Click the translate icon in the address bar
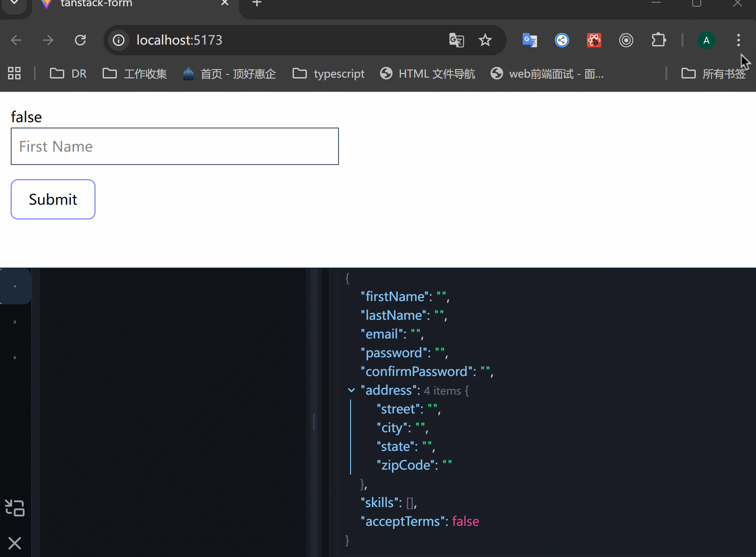756x557 pixels. [456, 40]
